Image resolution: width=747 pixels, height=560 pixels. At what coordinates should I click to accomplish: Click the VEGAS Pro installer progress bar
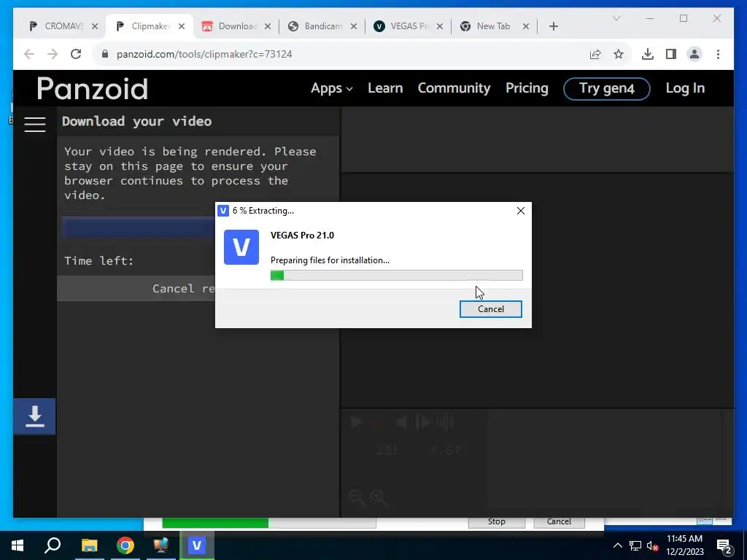point(396,275)
